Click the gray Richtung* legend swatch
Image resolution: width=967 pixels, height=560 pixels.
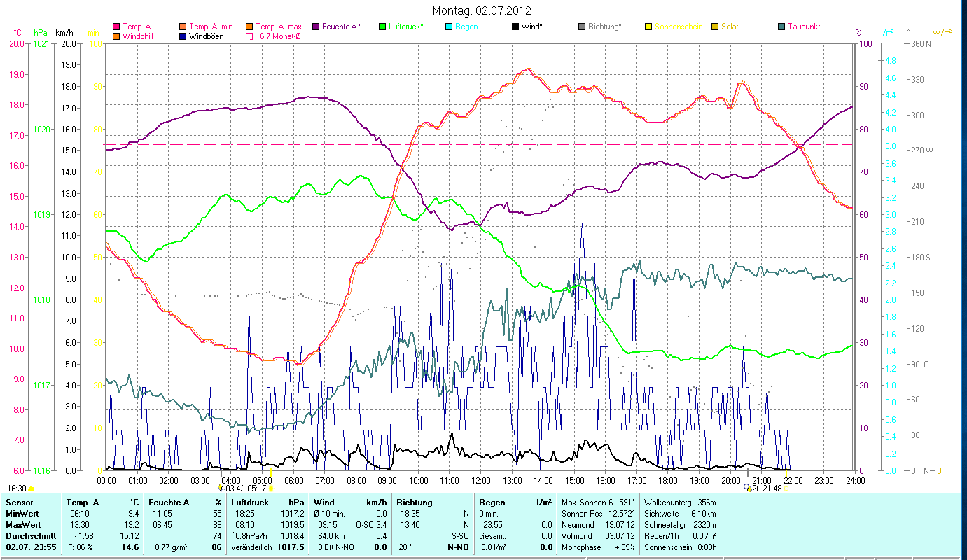(x=582, y=27)
